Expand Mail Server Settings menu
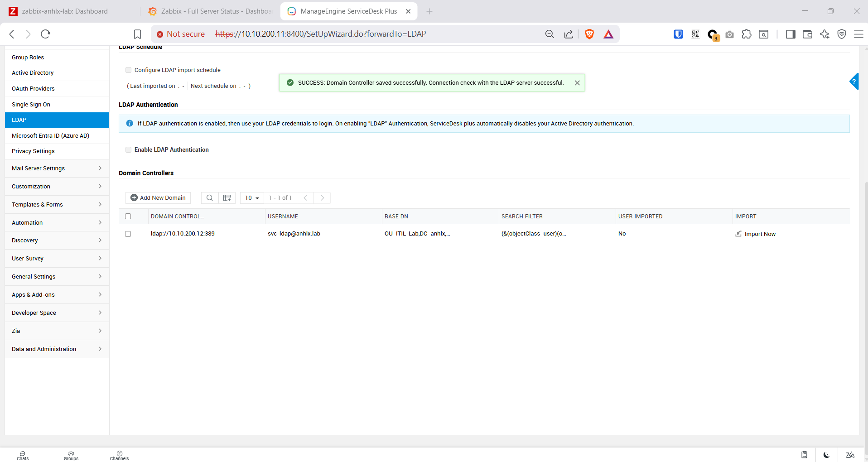Screen dimensions: 868x462 [57, 168]
